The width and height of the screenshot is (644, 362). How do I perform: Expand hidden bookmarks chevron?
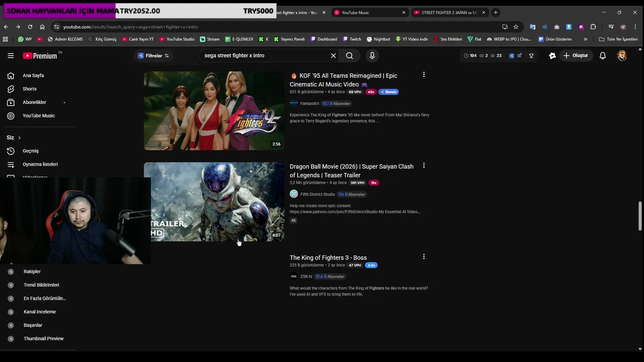(x=585, y=39)
